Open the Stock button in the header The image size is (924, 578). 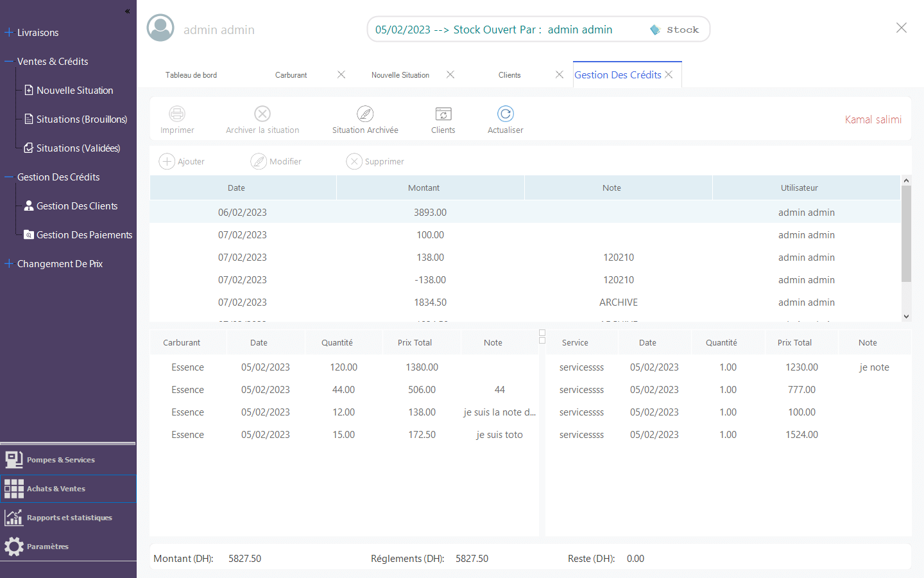[x=674, y=30]
